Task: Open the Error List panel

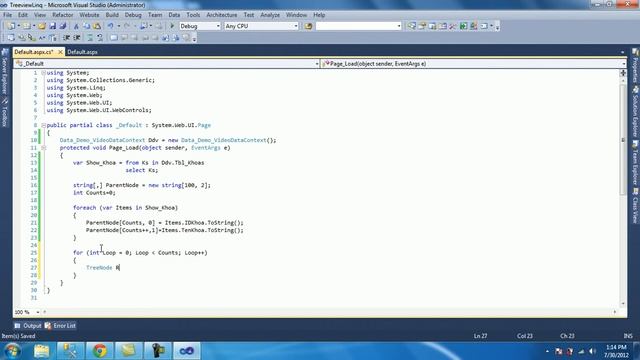Action: 60,326
